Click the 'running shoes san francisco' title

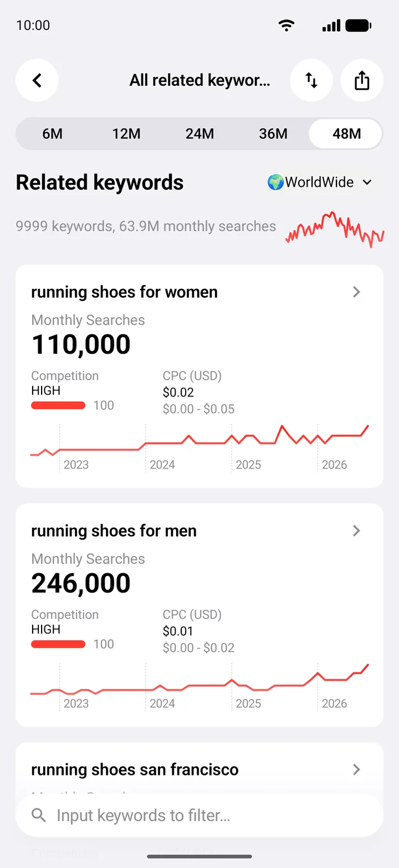coord(135,770)
